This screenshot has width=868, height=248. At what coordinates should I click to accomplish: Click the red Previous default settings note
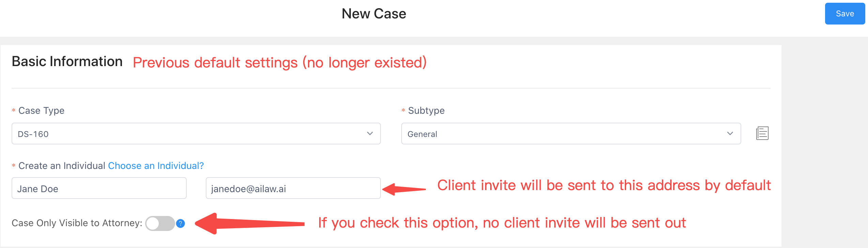[x=280, y=63]
